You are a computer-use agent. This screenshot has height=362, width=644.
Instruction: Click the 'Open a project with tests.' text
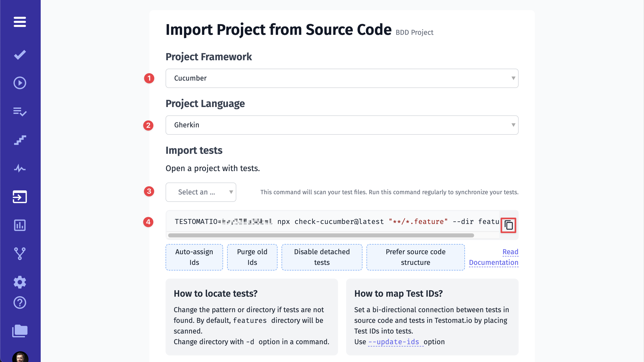213,169
